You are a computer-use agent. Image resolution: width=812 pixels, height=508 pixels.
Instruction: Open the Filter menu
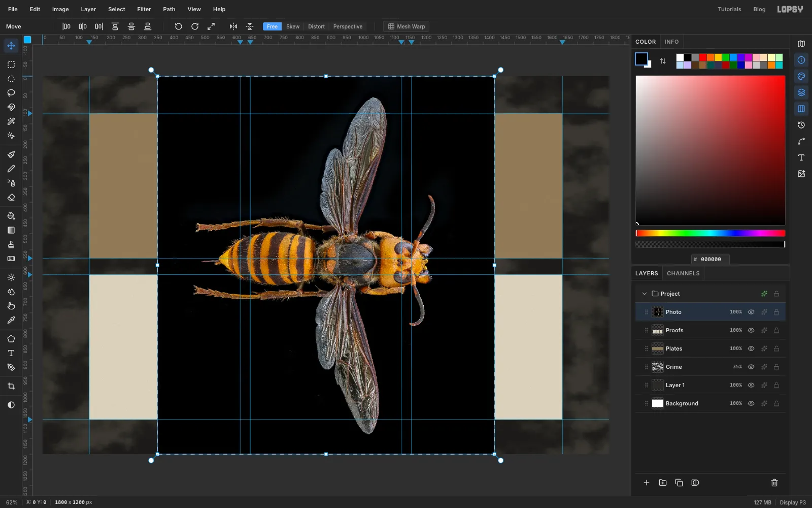(x=144, y=9)
